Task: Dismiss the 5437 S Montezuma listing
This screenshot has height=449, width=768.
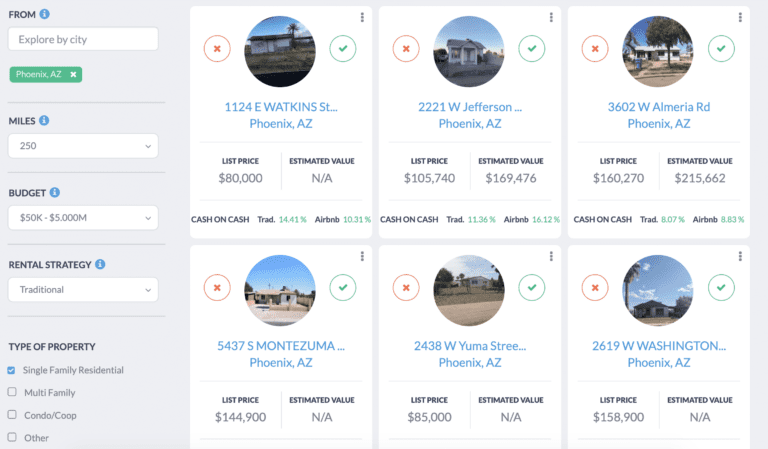Action: [216, 288]
